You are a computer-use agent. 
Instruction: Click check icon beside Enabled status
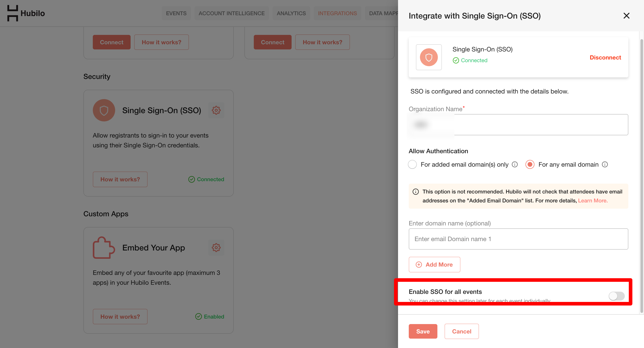[x=199, y=316]
